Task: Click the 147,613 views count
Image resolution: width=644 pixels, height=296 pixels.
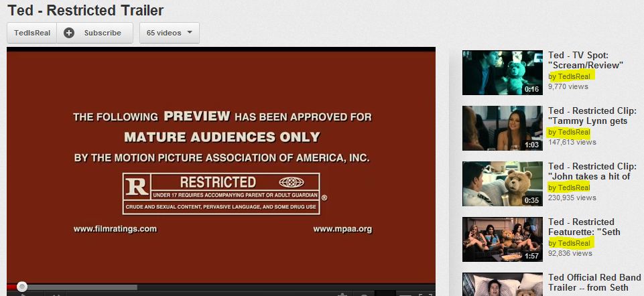Action: pos(572,142)
